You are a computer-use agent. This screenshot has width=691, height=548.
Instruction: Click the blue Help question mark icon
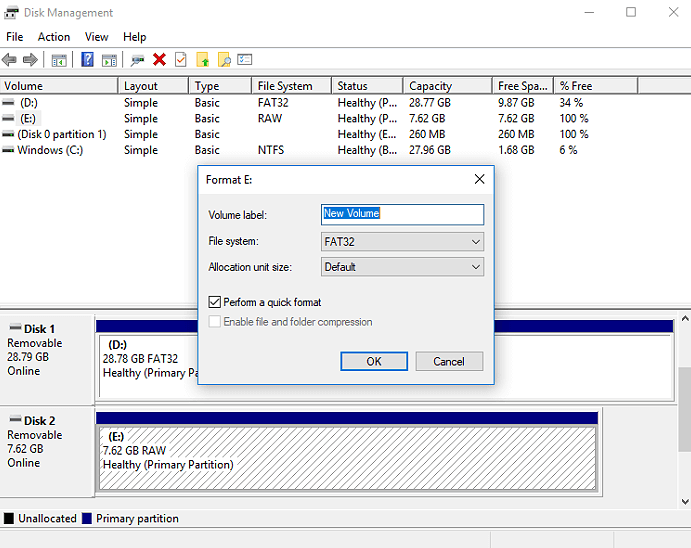point(87,60)
